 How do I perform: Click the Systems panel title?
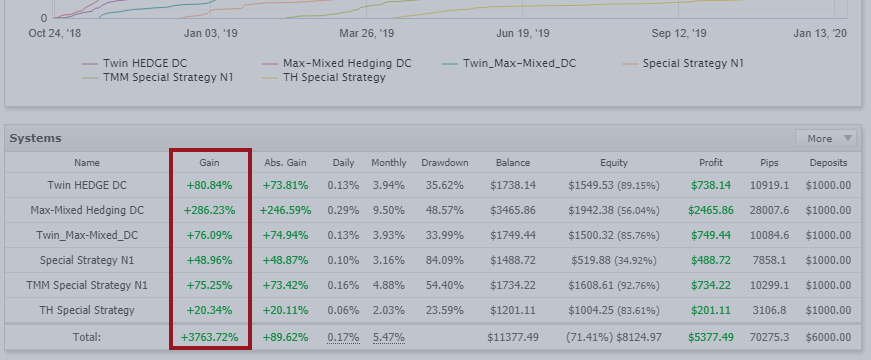36,138
